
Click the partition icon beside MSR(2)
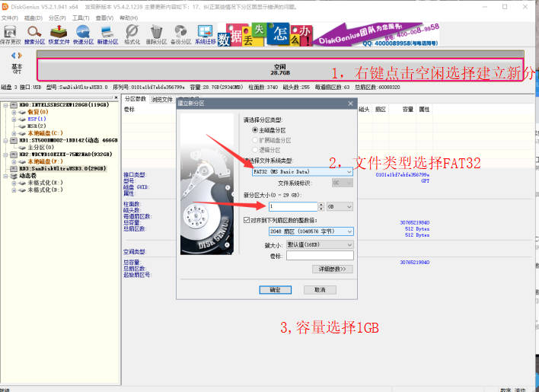(x=22, y=126)
